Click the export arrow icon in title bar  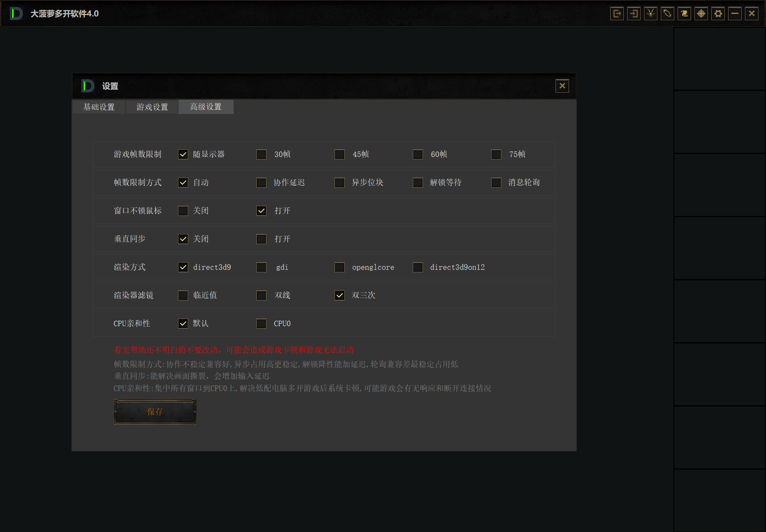tap(617, 13)
